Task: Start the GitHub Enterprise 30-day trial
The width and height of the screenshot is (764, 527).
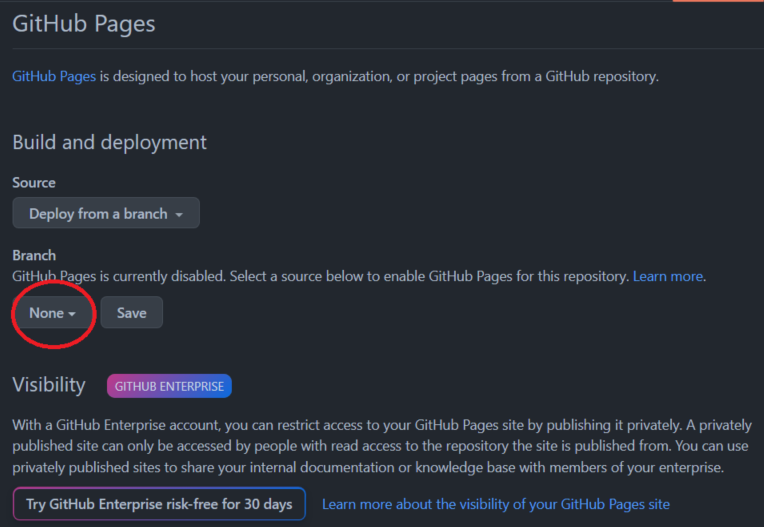Action: pos(159,503)
